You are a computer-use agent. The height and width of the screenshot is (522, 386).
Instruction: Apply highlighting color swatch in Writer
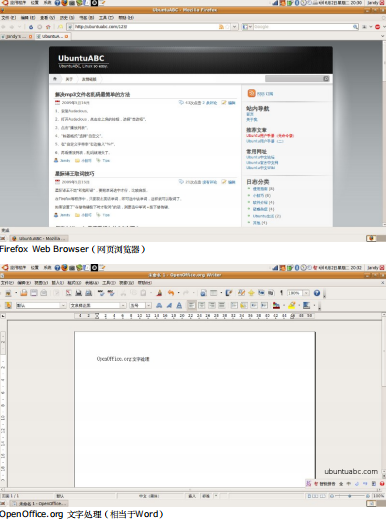292,305
